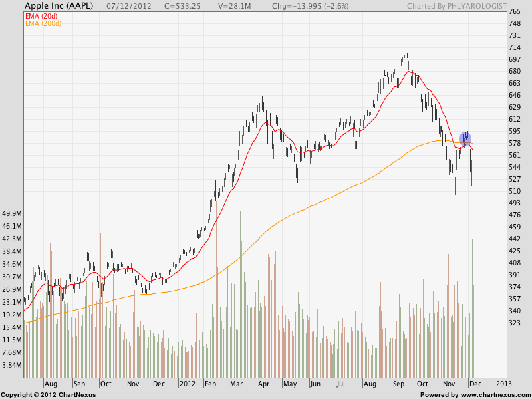Click the 3.84M volume axis label

click(13, 365)
